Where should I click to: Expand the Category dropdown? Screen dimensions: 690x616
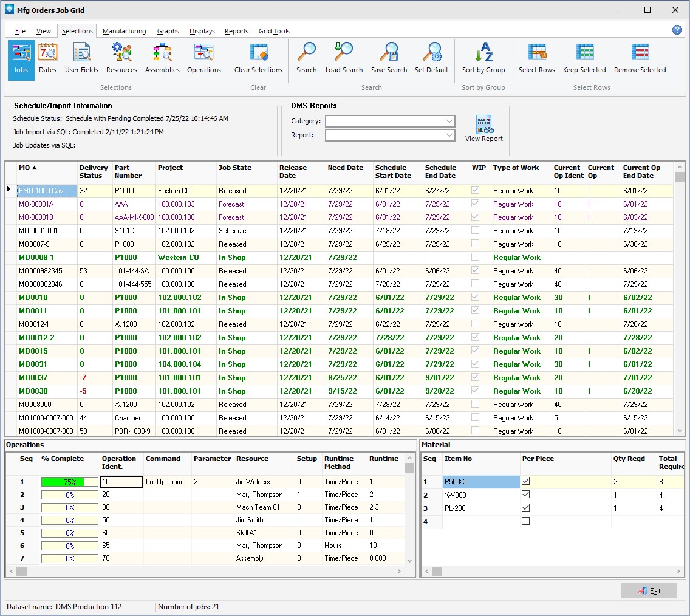pos(449,121)
